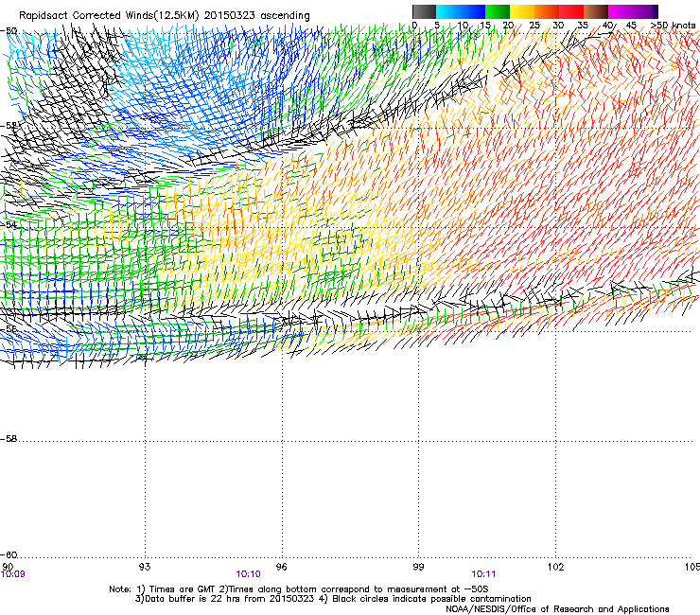Click the latitude label '-60'

tap(9, 555)
